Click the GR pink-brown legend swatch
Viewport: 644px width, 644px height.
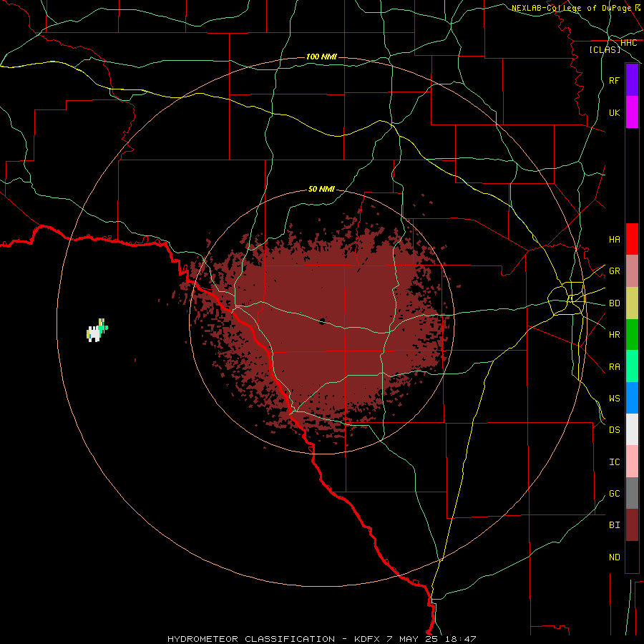pos(632,270)
